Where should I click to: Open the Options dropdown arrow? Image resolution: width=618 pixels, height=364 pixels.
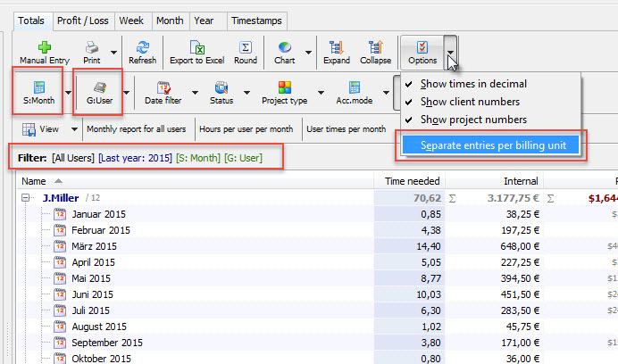452,54
